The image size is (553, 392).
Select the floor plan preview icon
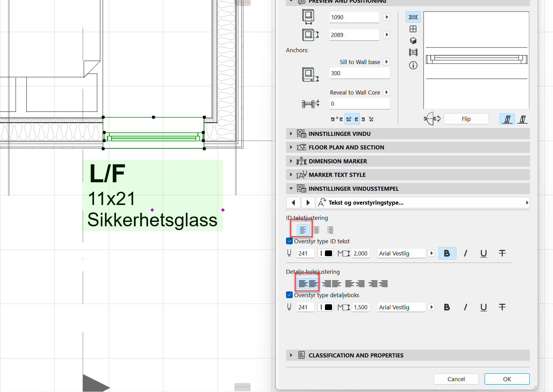click(x=413, y=17)
